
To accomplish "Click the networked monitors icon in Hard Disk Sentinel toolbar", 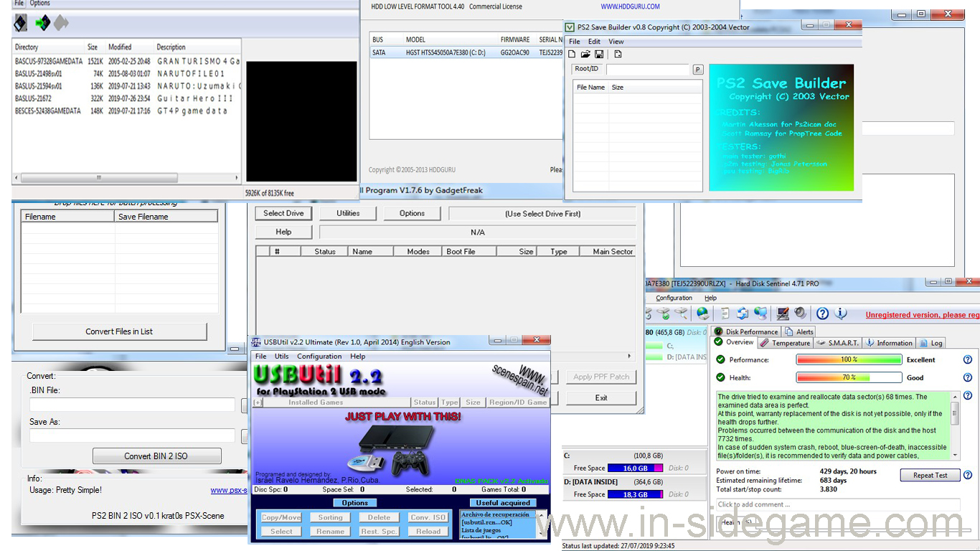I will [x=760, y=314].
